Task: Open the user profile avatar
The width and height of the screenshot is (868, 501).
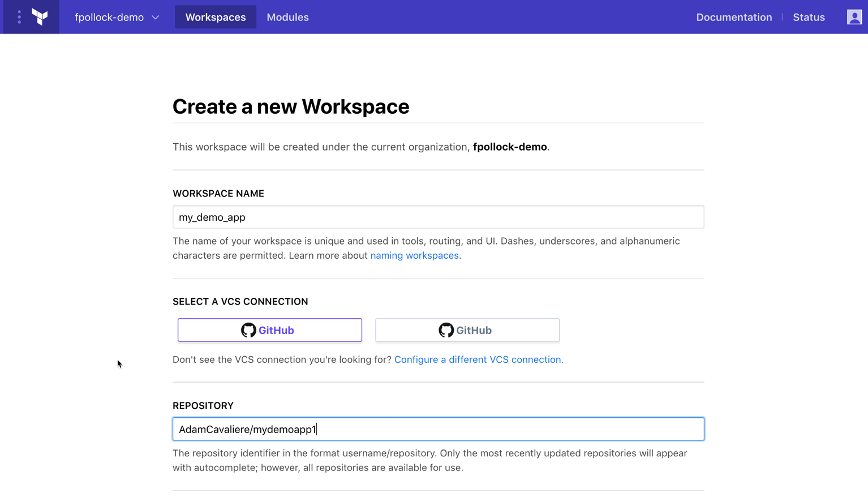Action: pyautogui.click(x=854, y=17)
